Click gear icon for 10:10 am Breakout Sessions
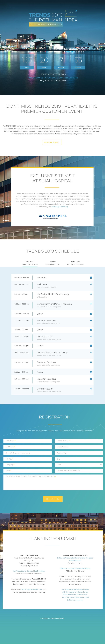Image resolution: width=105 pixels, height=644 pixels. (x=91, y=320)
